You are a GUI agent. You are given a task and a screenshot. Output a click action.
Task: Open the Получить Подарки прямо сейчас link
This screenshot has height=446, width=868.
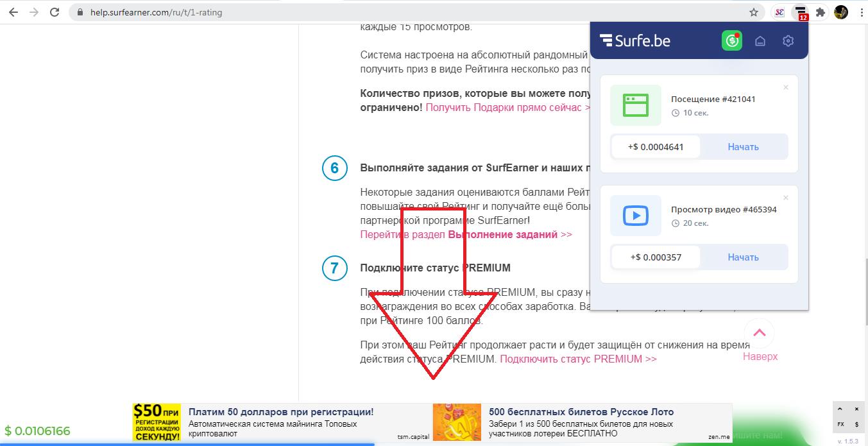507,107
